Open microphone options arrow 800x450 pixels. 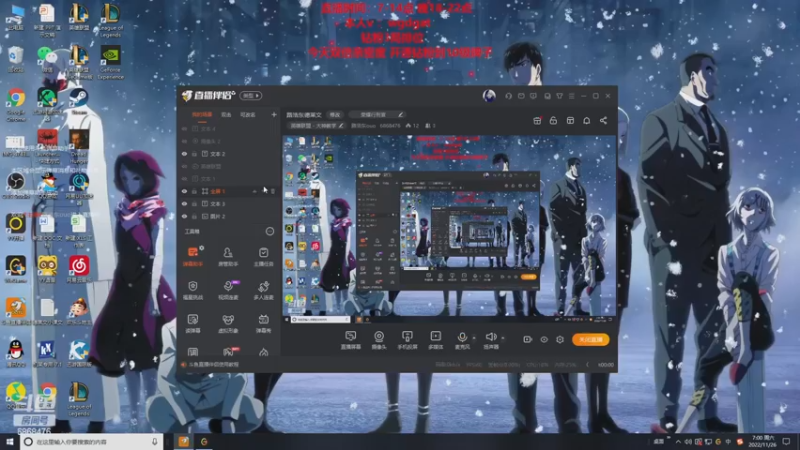click(x=473, y=337)
